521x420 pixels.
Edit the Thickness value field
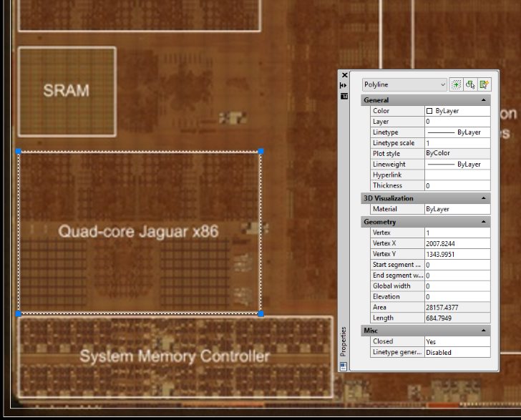457,185
